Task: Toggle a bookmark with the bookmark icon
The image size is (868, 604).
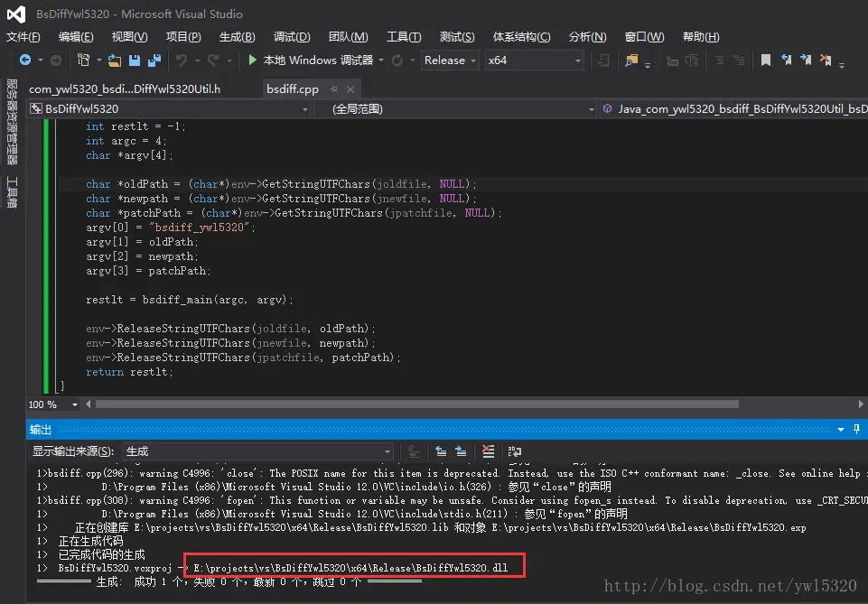Action: click(x=766, y=60)
